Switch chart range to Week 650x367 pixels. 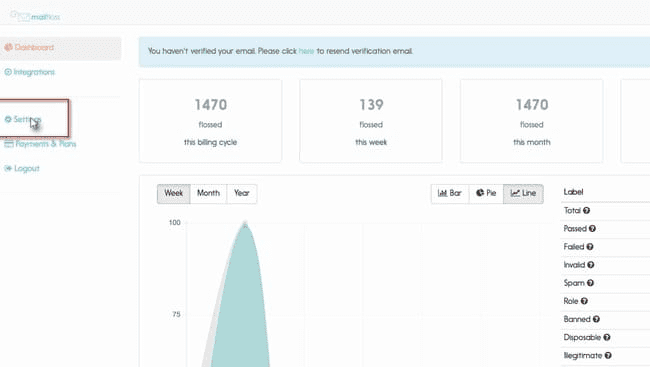(174, 194)
